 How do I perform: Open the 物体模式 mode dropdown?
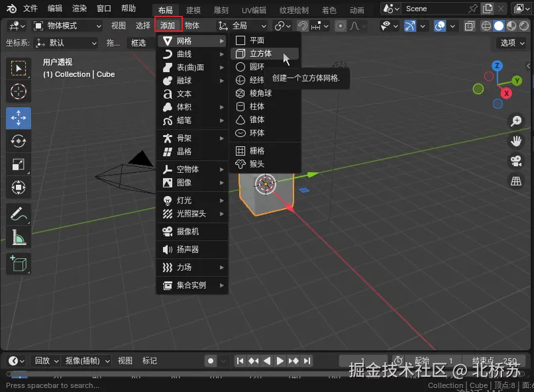(x=67, y=26)
